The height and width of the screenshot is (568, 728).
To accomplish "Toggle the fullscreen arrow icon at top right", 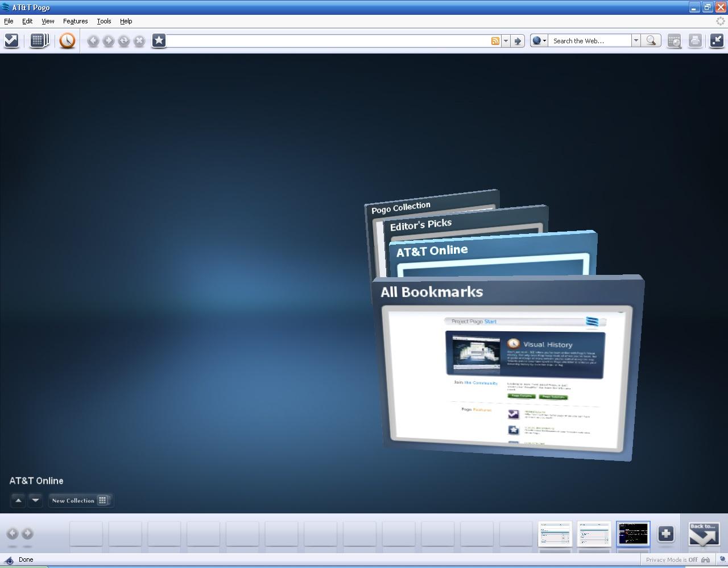I will [717, 40].
